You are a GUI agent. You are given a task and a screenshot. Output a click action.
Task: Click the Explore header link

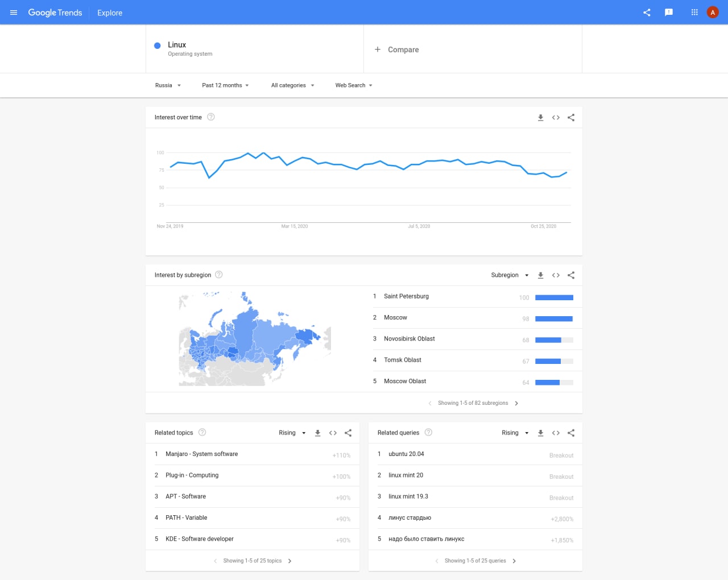[110, 13]
